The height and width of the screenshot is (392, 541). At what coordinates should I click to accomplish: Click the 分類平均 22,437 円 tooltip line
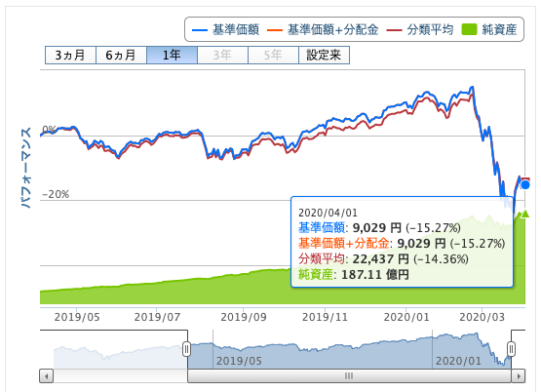383,258
